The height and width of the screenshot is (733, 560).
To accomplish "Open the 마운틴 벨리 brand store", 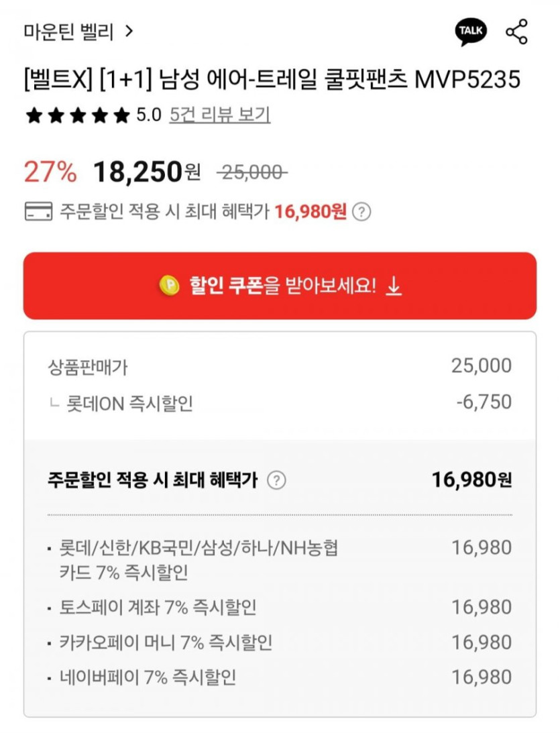I will 68,32.
